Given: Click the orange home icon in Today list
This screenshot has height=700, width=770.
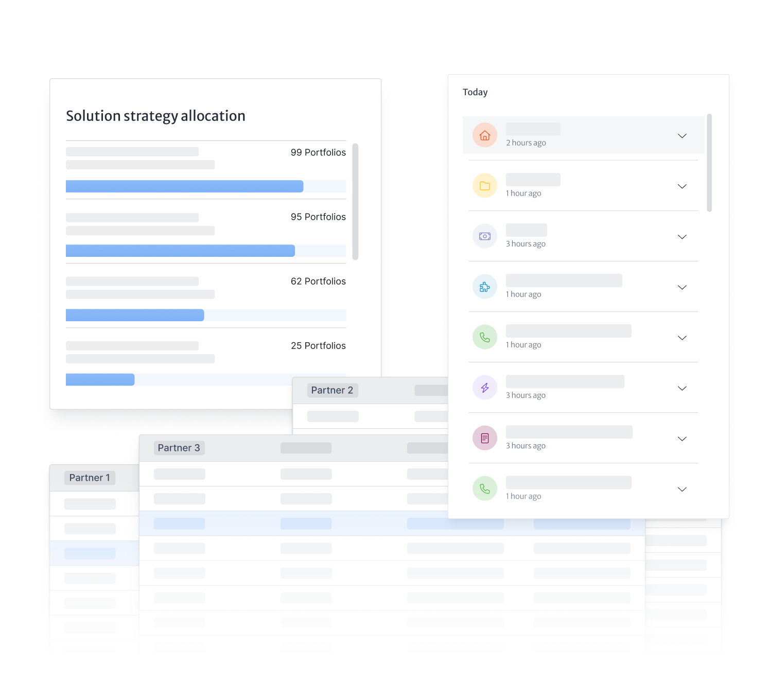Looking at the screenshot, I should 484,135.
